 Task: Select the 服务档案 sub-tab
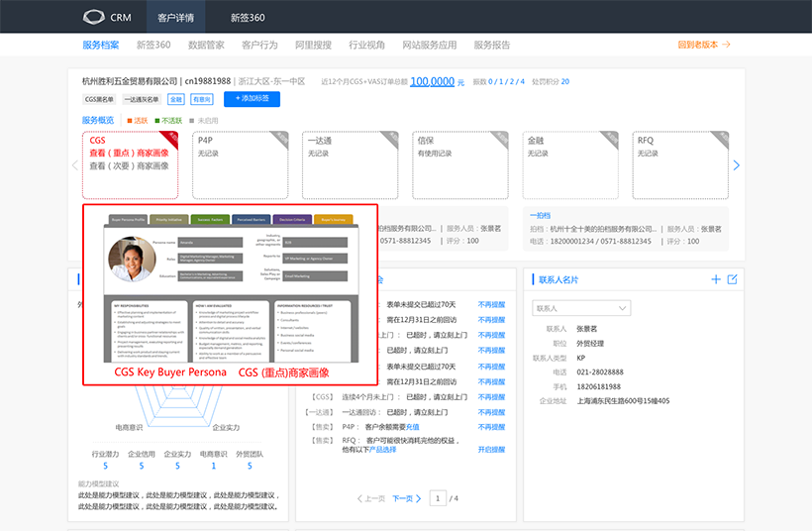[100, 45]
